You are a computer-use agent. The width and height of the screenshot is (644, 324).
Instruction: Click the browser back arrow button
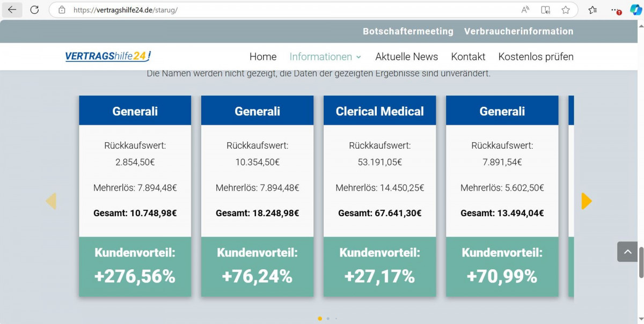12,10
